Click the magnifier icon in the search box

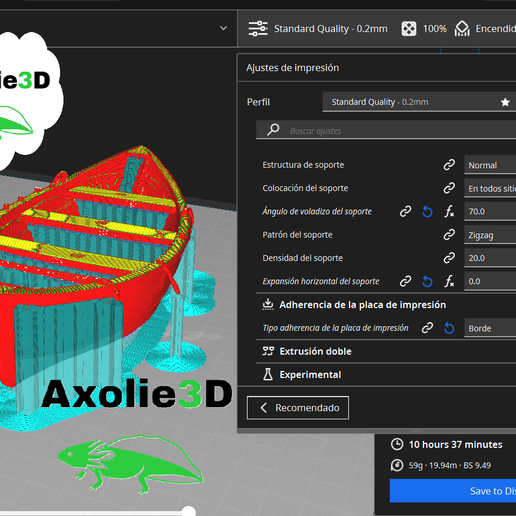[x=273, y=129]
